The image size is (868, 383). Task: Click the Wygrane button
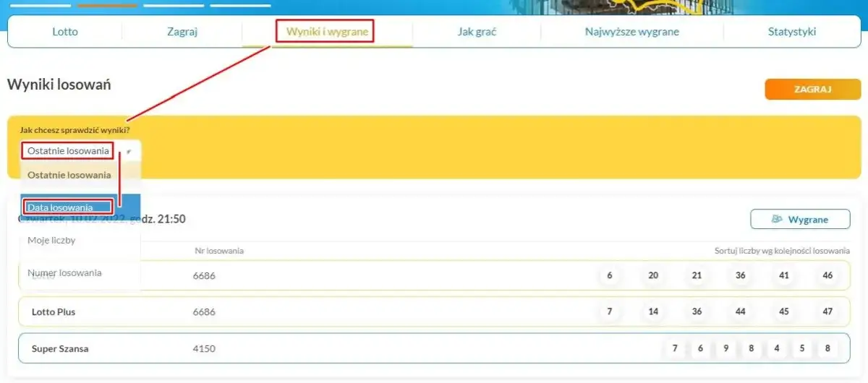[799, 219]
